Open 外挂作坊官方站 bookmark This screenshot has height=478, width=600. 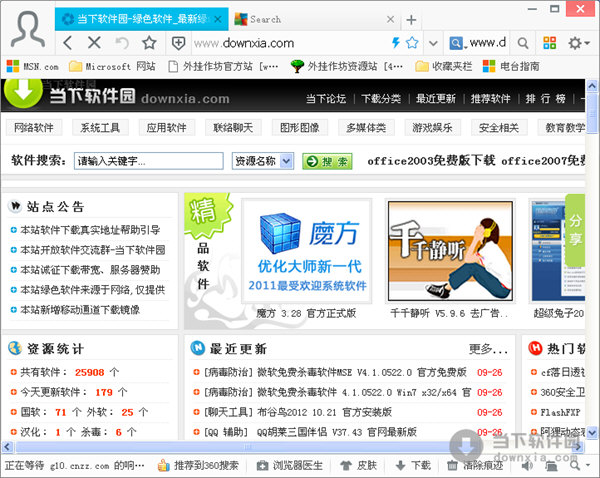click(x=223, y=67)
